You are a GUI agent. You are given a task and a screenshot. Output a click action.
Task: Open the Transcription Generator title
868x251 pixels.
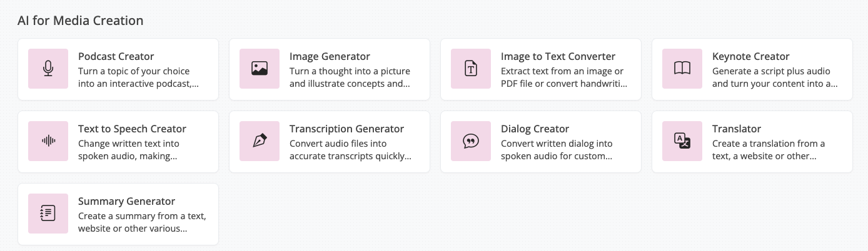(346, 129)
